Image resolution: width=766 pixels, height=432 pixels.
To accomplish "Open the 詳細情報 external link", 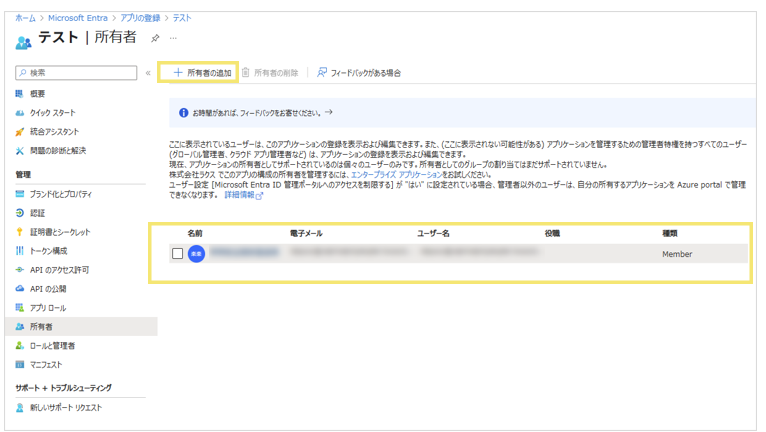I will point(243,195).
